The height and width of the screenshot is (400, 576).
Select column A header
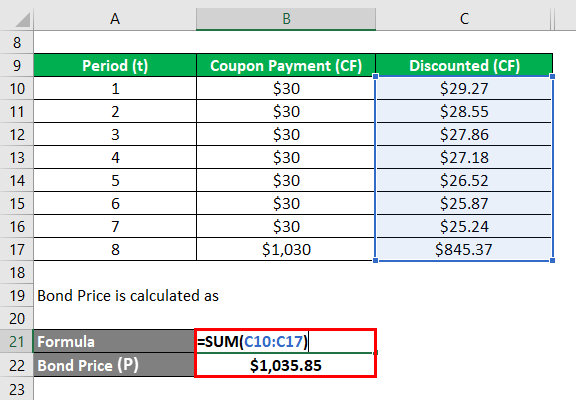(x=115, y=18)
